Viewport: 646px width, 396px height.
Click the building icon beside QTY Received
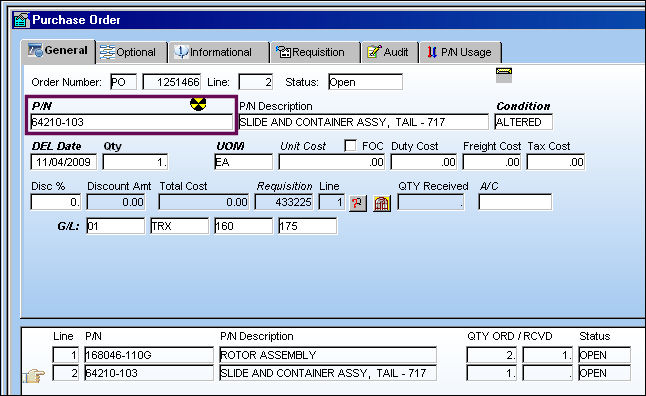coord(382,203)
